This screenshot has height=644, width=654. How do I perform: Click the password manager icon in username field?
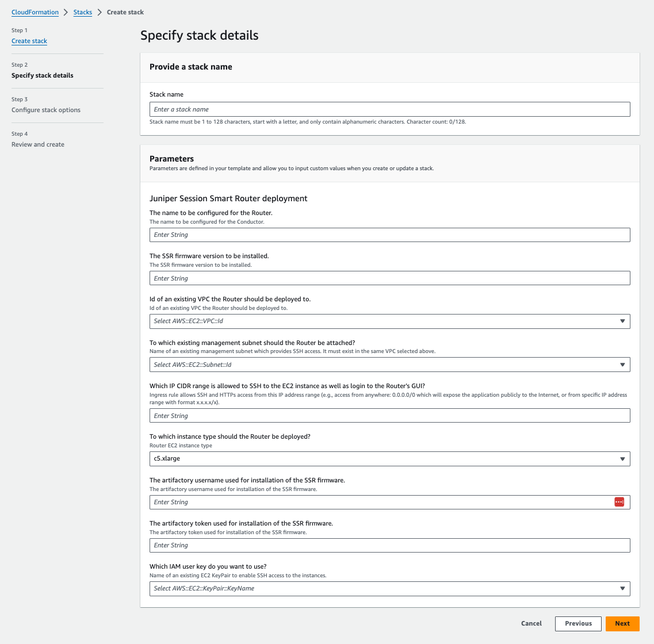point(619,502)
